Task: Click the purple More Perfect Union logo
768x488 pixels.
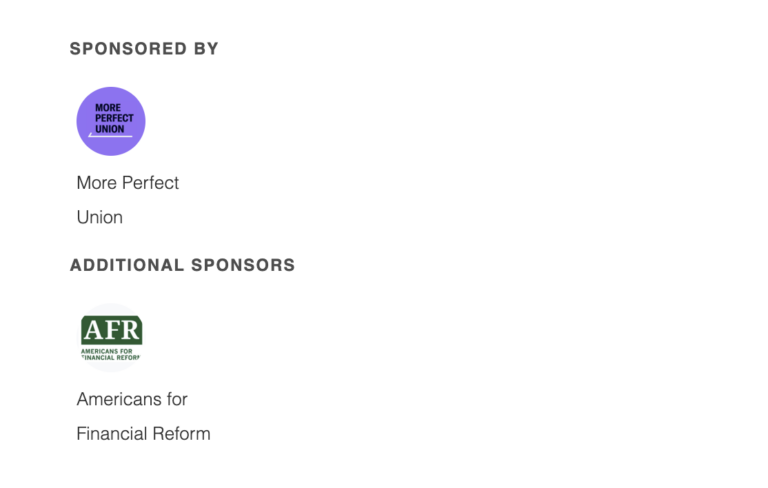Action: coord(111,121)
